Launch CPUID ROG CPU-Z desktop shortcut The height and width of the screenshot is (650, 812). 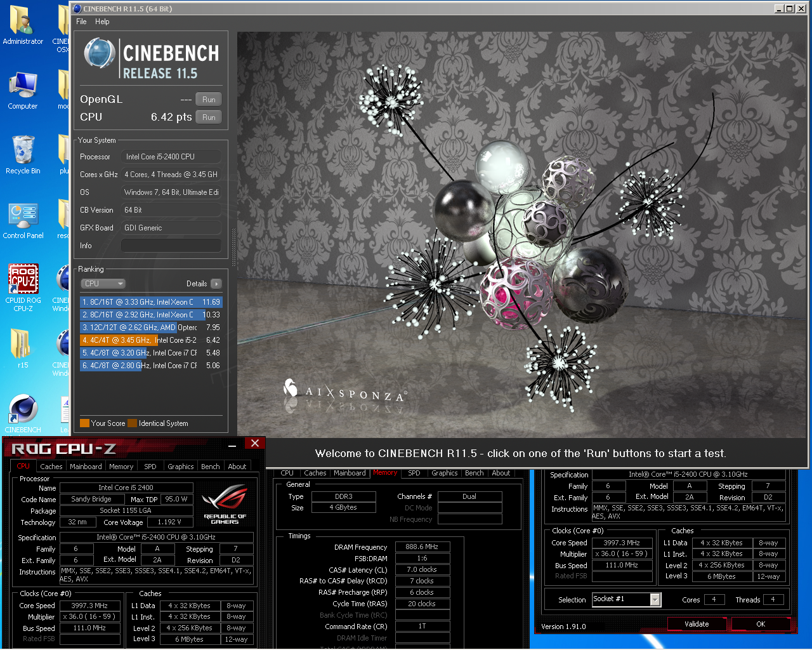23,287
